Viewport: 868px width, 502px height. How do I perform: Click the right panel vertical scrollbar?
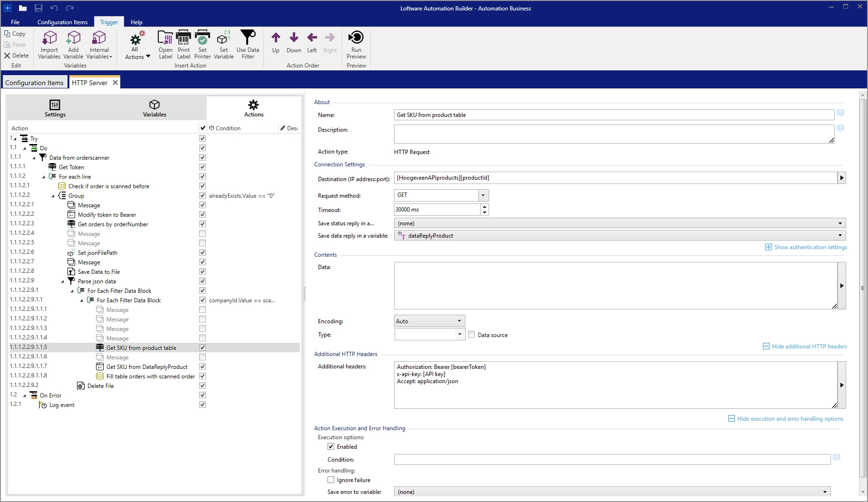pos(863,288)
